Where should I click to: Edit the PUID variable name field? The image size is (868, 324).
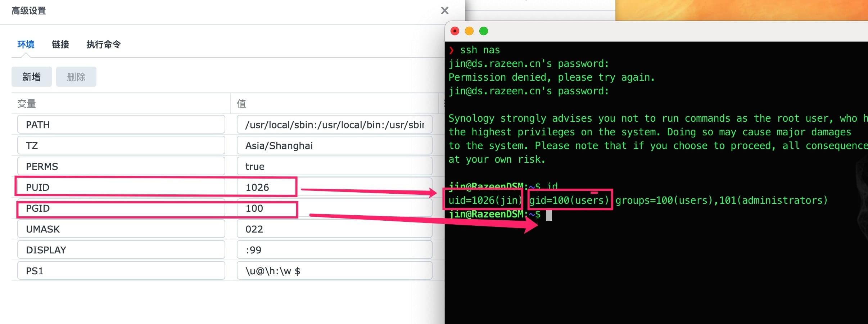[x=121, y=187]
